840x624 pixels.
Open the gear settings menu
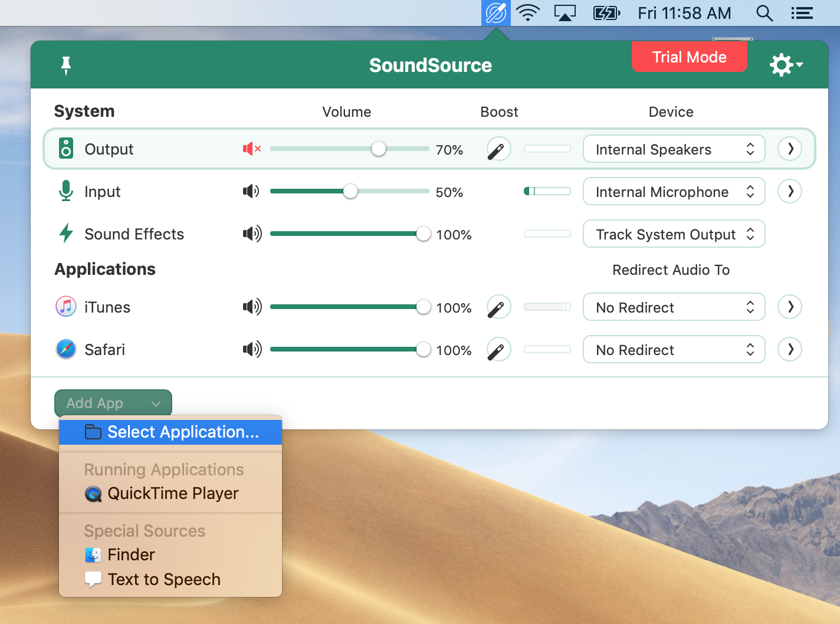(786, 65)
